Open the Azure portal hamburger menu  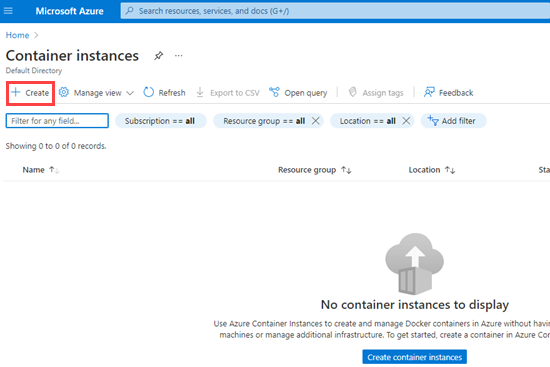click(8, 11)
